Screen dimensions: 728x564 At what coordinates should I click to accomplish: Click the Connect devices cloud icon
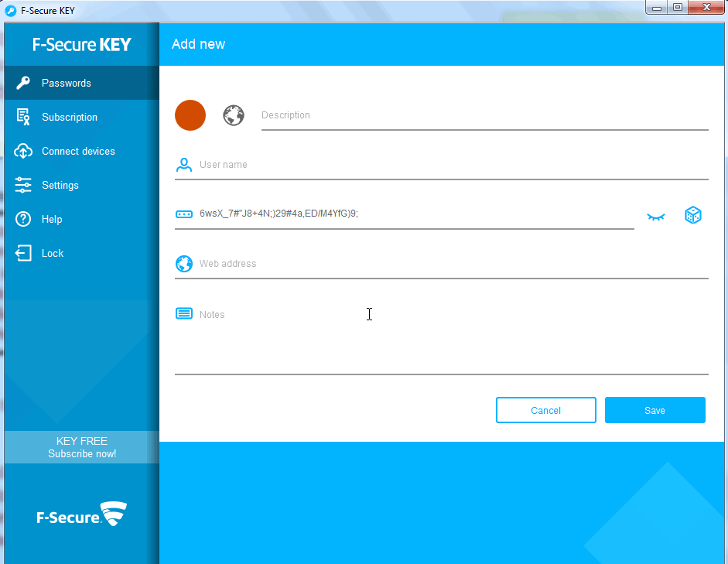coord(22,151)
